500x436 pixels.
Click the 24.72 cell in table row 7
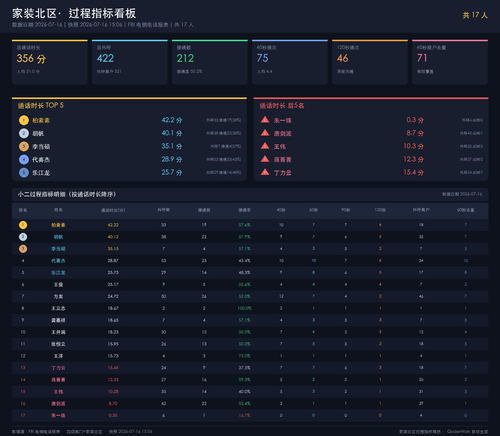tap(113, 296)
